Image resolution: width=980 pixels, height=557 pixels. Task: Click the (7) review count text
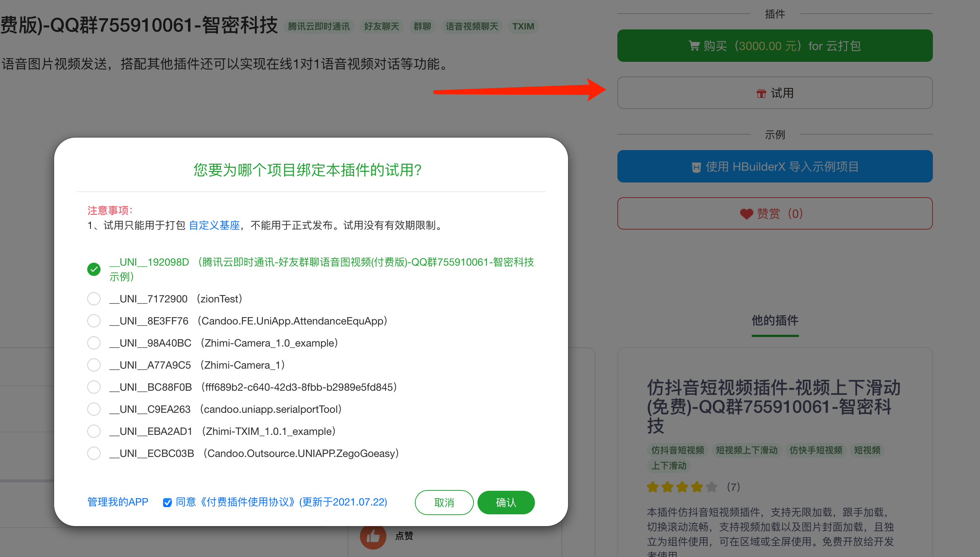coord(733,487)
